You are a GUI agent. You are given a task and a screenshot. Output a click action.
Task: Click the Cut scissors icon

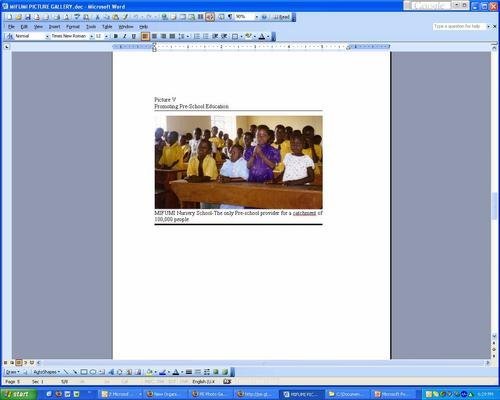98,17
